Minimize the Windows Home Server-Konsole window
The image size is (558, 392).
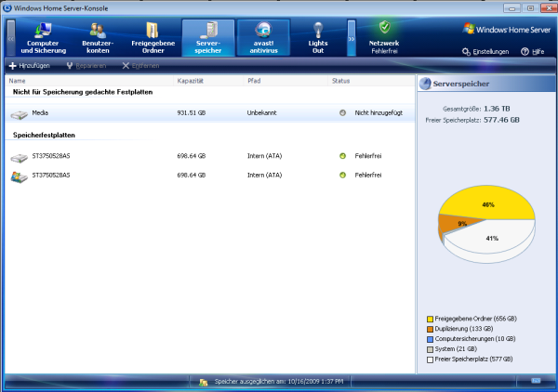point(511,7)
